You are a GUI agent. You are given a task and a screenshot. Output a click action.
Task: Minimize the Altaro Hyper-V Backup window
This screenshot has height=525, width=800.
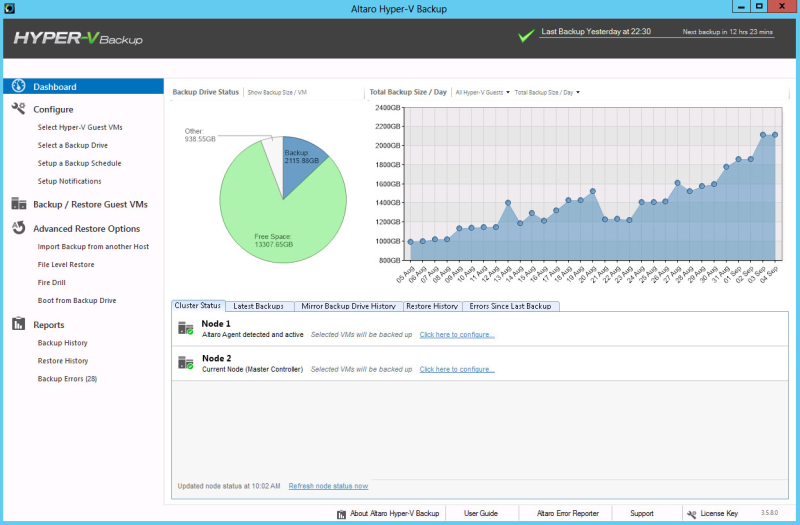pyautogui.click(x=741, y=6)
